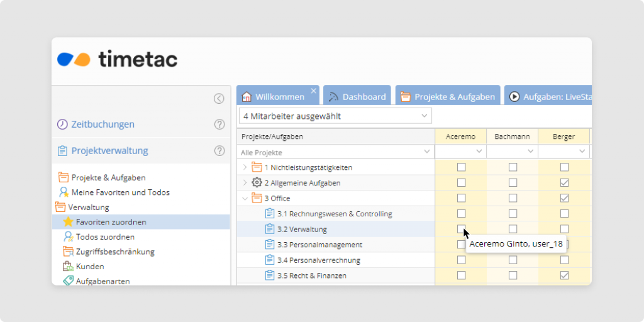The image size is (644, 322).
Task: Check Aceremo box for 3.1 Rechnungswesen & Controlling
Action: (461, 214)
